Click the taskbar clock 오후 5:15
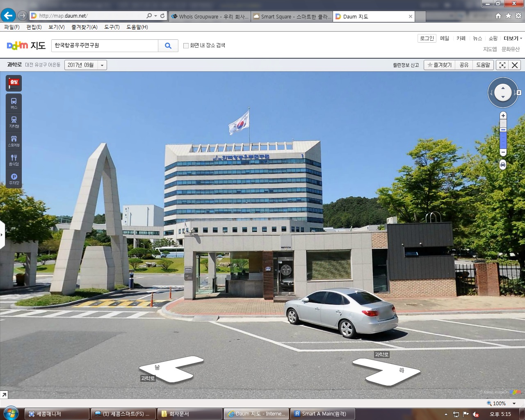This screenshot has width=525, height=420. pos(500,414)
